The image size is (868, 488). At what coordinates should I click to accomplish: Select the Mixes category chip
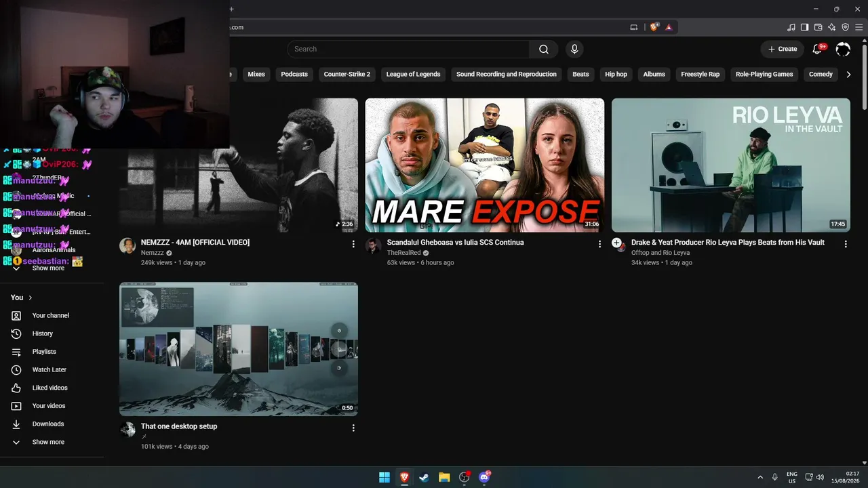click(256, 75)
